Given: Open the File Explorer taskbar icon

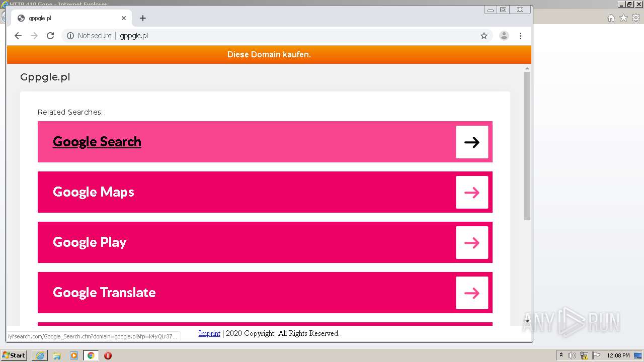Looking at the screenshot, I should click(57, 355).
